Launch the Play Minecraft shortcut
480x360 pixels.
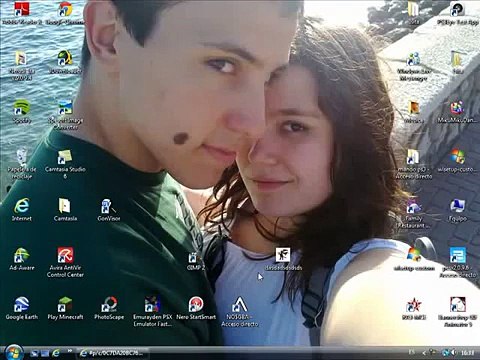65,308
